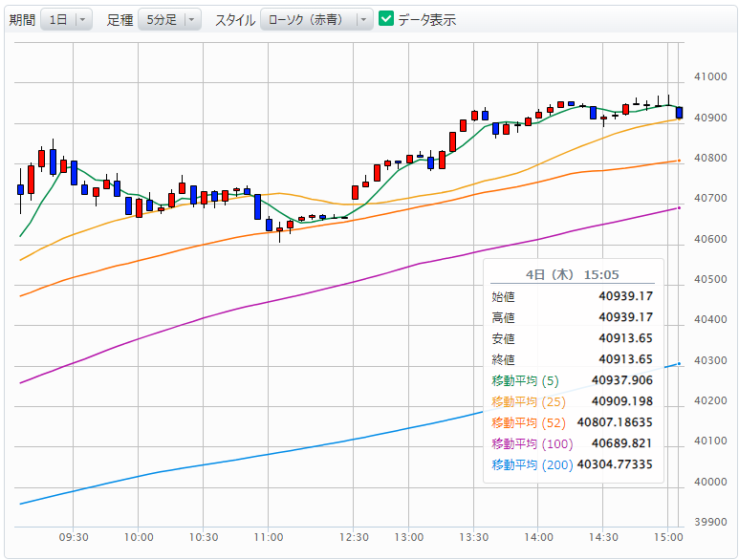Click the 09:30 time axis label
The height and width of the screenshot is (560, 739).
coord(74,536)
